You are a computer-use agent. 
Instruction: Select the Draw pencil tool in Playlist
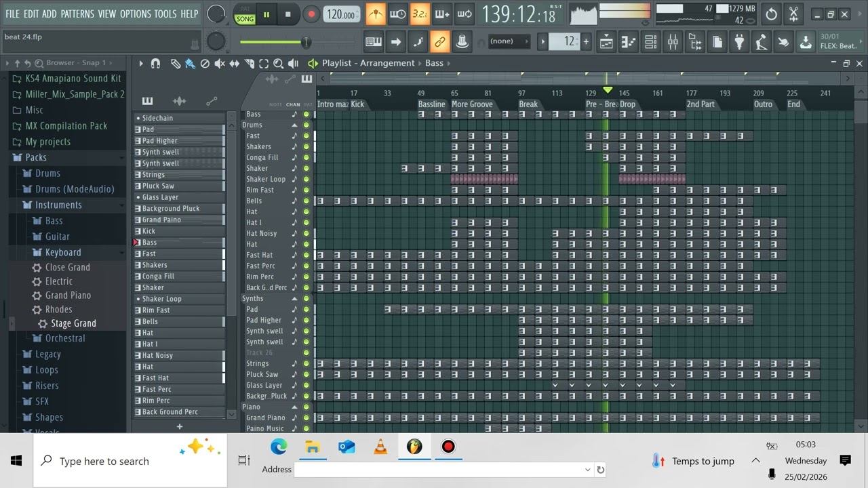click(175, 63)
